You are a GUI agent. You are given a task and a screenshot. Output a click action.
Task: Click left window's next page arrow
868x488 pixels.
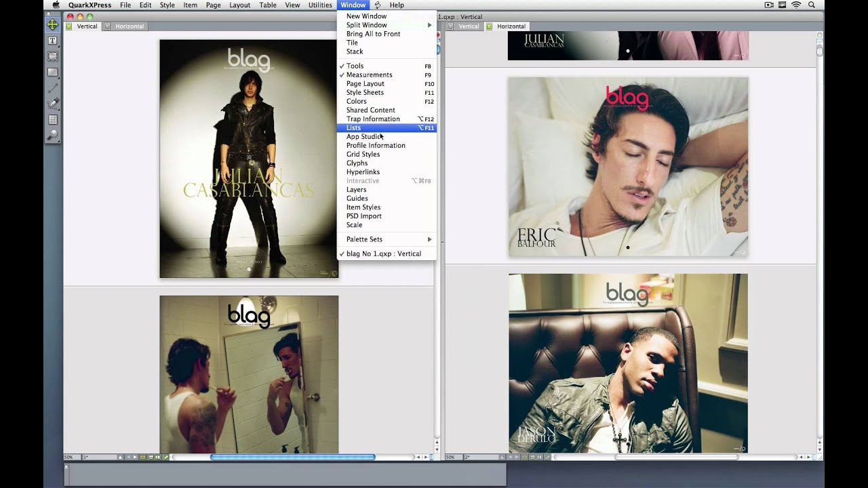click(135, 457)
